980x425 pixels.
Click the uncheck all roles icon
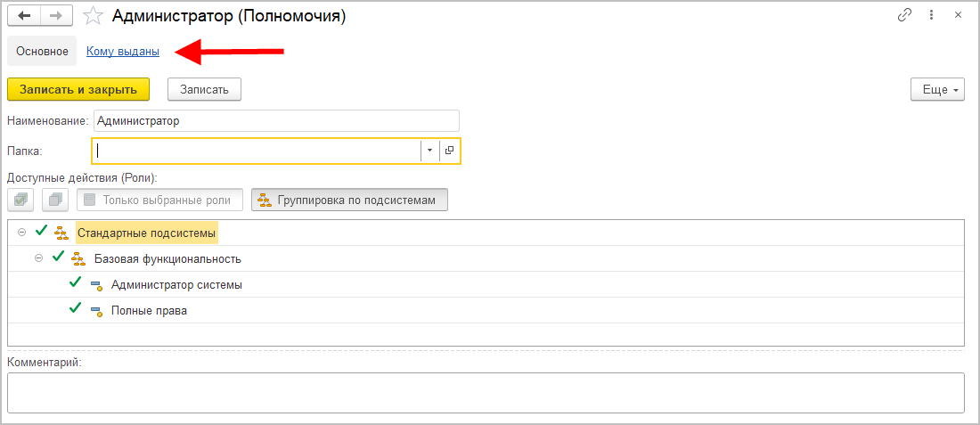coord(55,200)
